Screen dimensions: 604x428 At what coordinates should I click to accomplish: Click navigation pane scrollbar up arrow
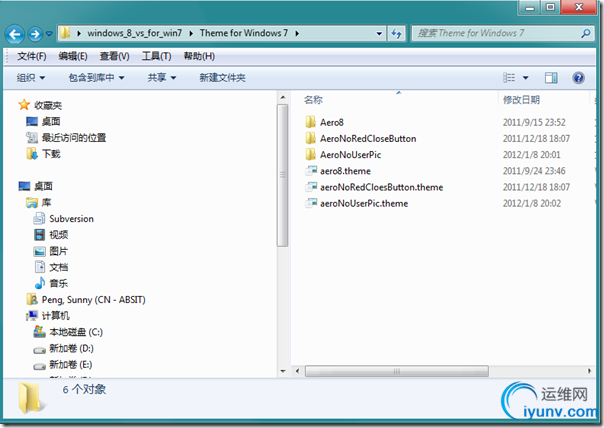click(x=283, y=97)
